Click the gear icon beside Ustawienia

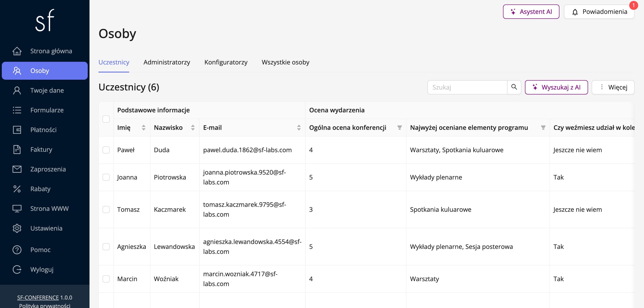17,228
